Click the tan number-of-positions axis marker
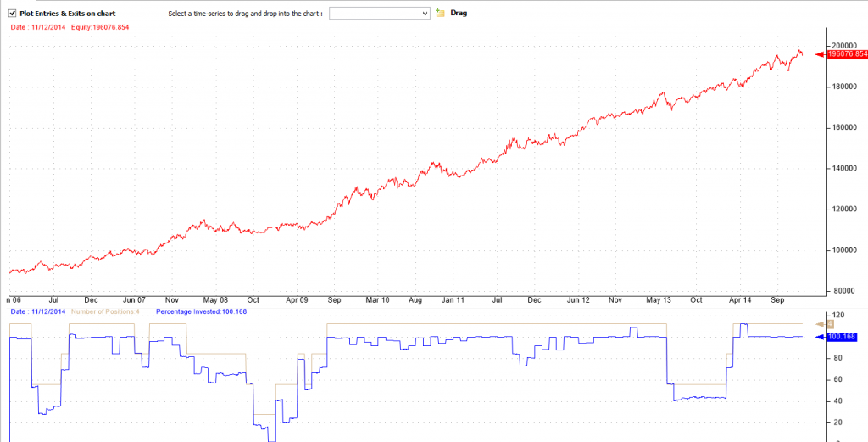 (830, 324)
